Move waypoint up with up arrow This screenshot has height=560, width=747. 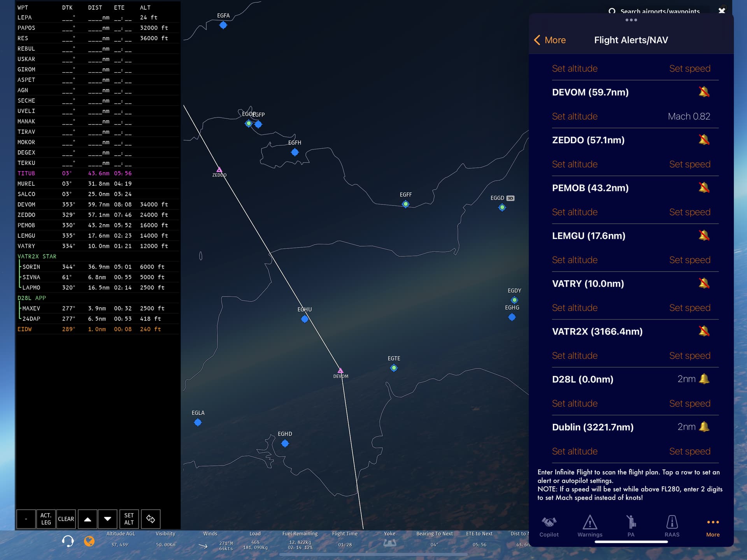click(x=88, y=519)
